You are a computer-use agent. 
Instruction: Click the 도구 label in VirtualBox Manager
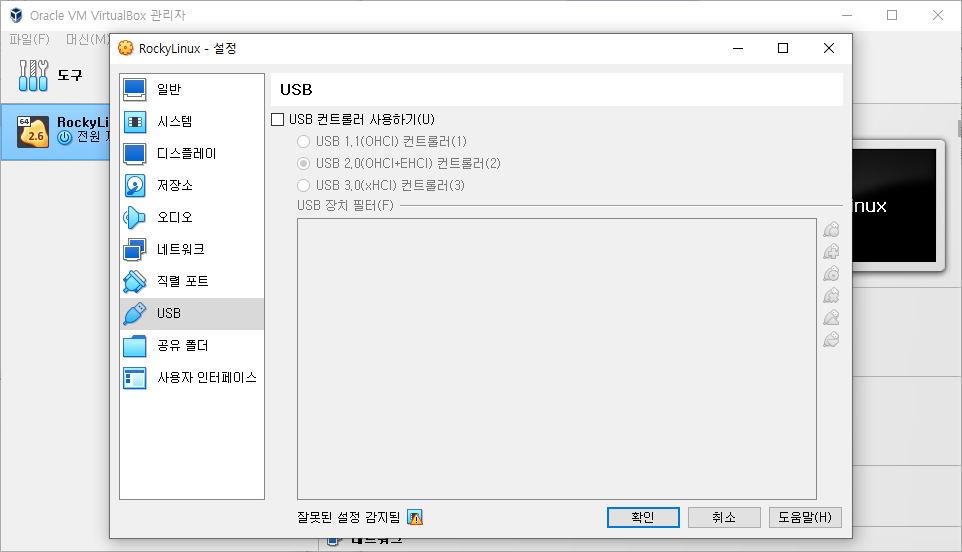[70, 75]
